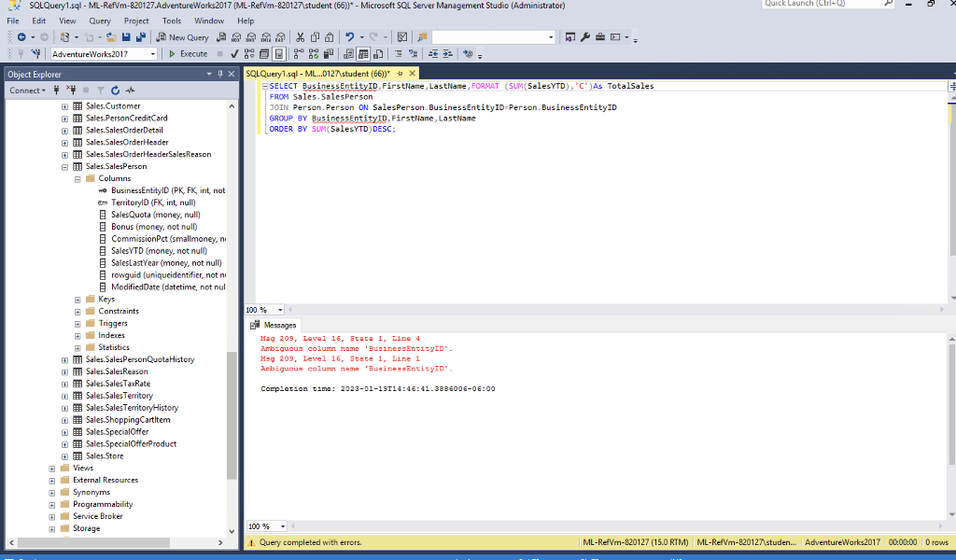Image resolution: width=956 pixels, height=560 pixels.
Task: Click Disconnect plug icon with red X
Action: pyautogui.click(x=71, y=91)
